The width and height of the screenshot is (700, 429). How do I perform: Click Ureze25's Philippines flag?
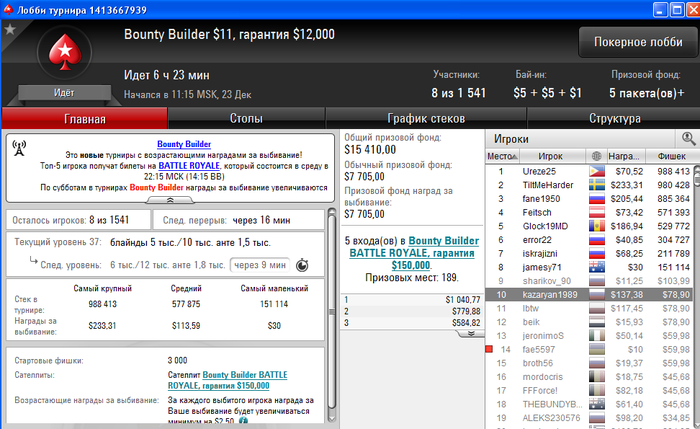597,171
